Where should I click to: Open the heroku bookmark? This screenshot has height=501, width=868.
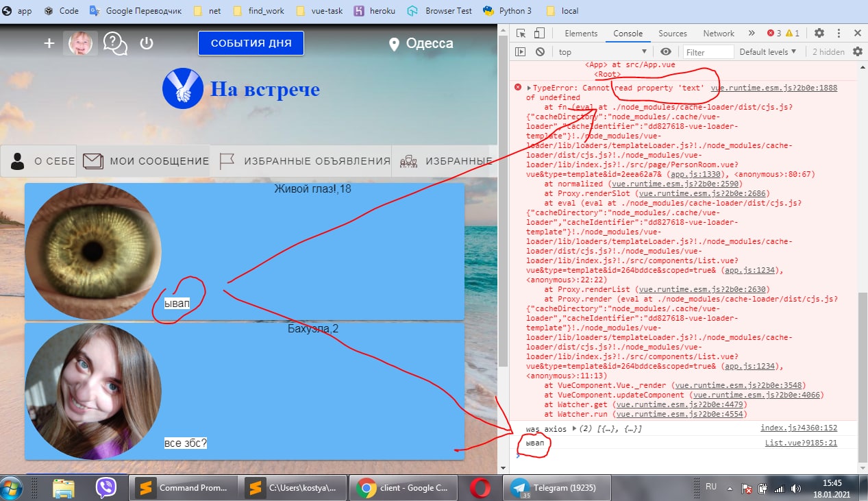pos(374,10)
